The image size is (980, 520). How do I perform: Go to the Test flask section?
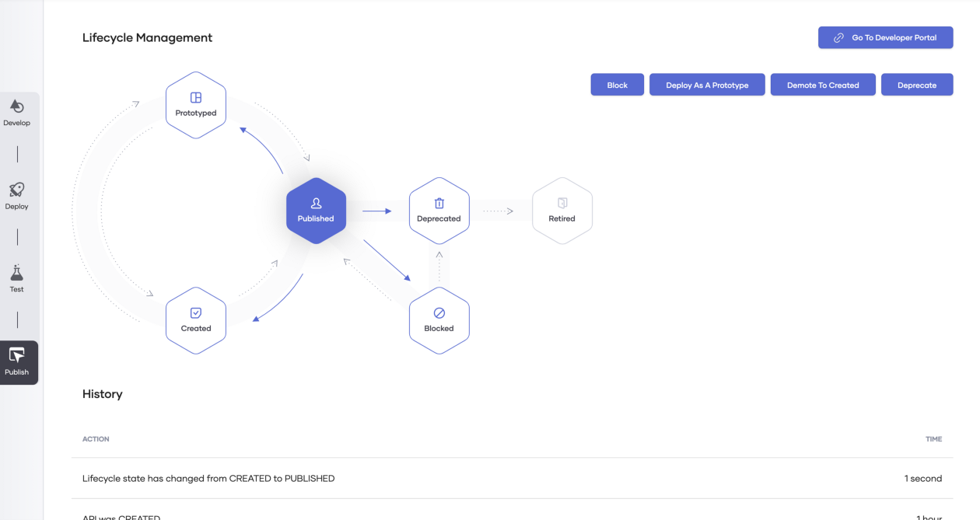pos(17,279)
